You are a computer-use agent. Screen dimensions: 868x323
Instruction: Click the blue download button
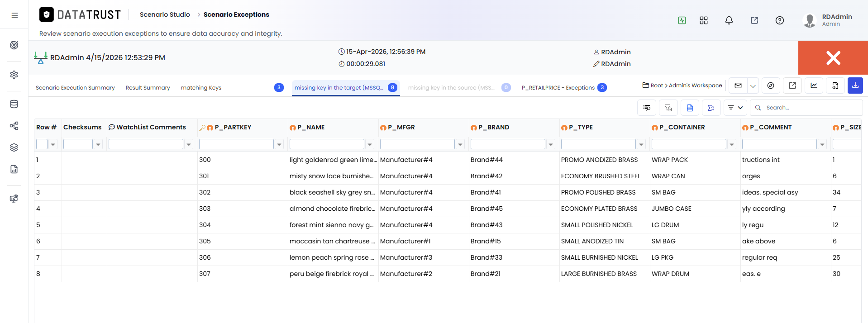pos(855,85)
